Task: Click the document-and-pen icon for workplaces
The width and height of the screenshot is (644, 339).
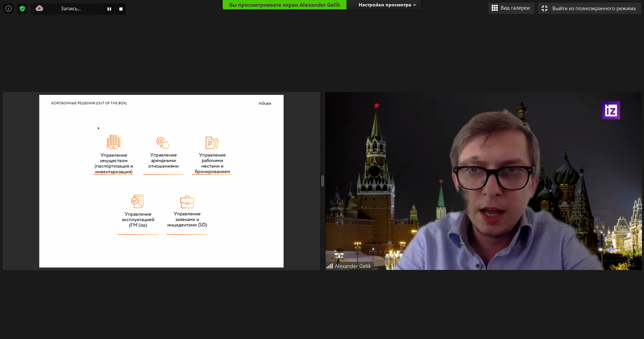Action: pos(212,143)
